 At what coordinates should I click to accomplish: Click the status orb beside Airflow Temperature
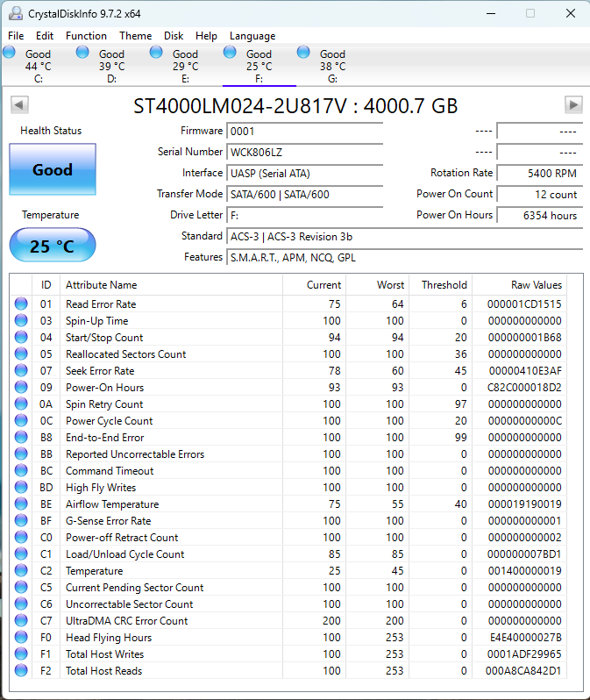[21, 504]
